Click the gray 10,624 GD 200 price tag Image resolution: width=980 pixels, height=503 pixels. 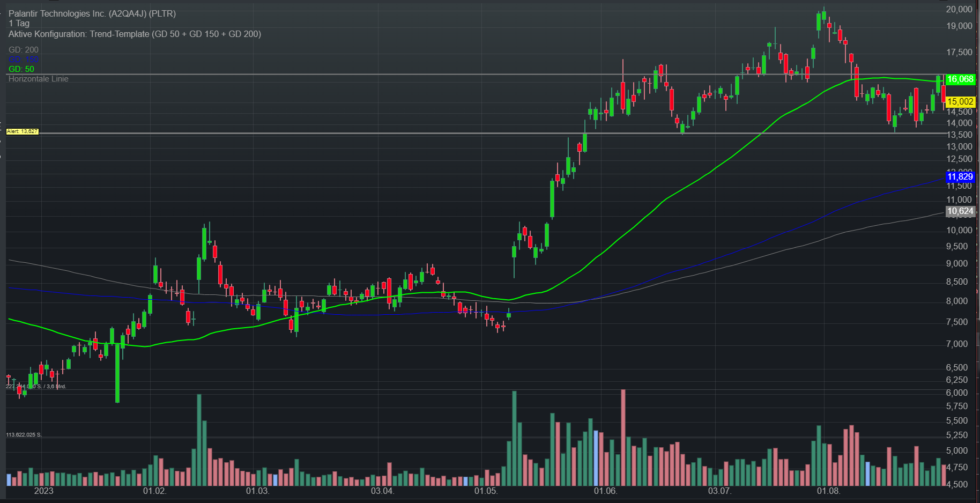[960, 211]
